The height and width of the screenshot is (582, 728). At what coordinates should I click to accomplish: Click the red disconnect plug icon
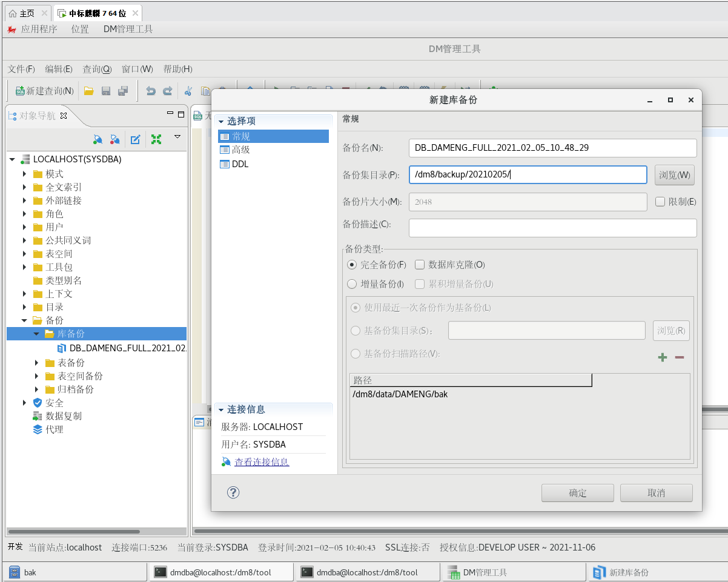[114, 139]
